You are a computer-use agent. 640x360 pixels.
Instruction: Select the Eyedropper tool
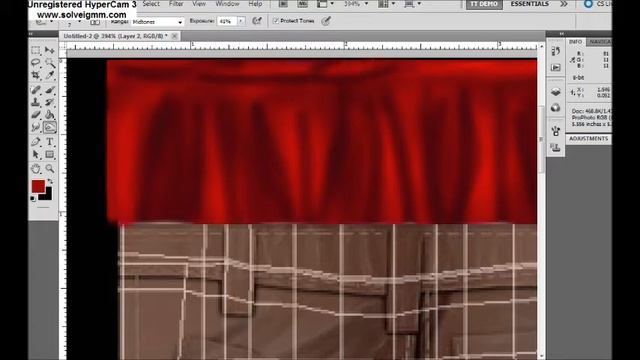pyautogui.click(x=50, y=76)
